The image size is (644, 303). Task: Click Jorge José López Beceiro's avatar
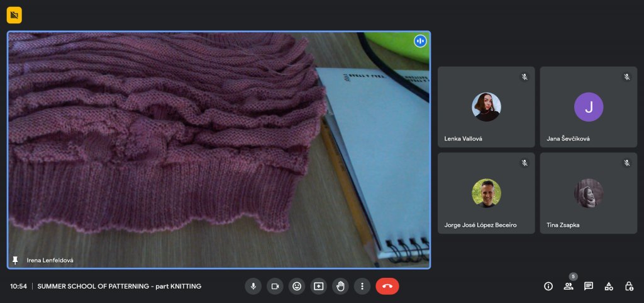coord(486,193)
